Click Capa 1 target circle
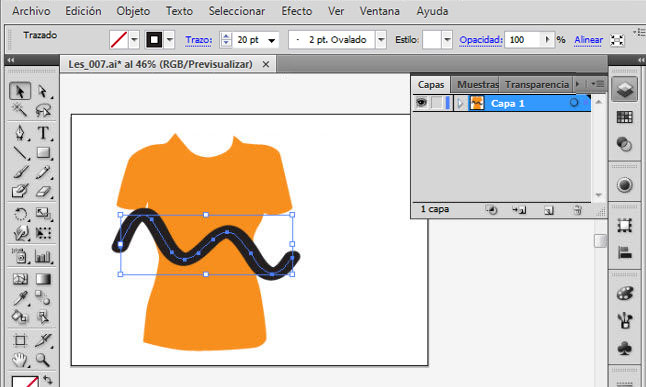 pos(573,103)
